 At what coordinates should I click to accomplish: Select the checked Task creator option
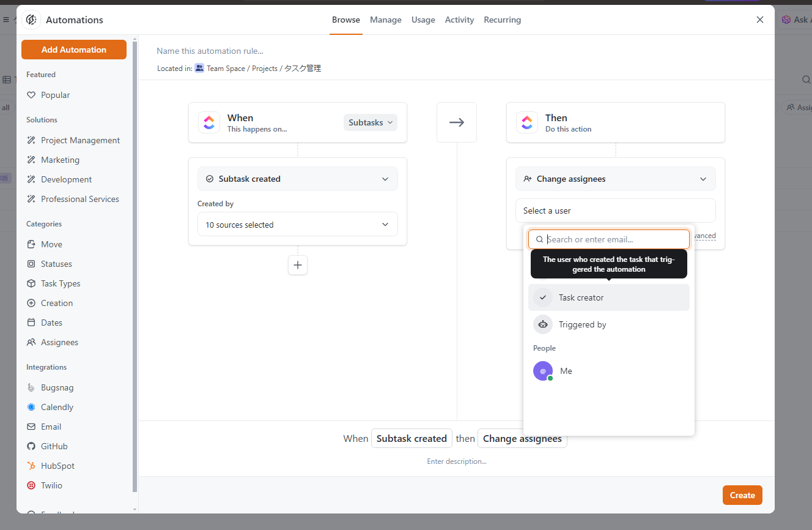click(x=608, y=297)
